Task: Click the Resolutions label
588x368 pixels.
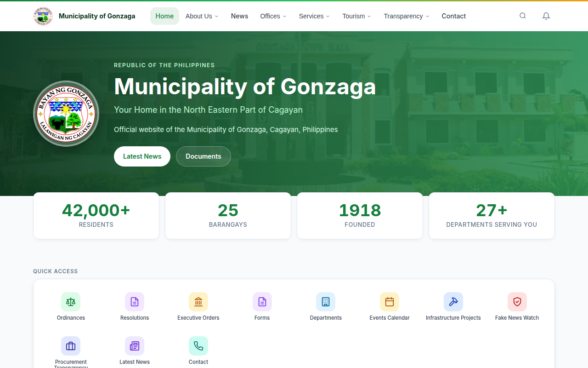Action: coord(135,318)
